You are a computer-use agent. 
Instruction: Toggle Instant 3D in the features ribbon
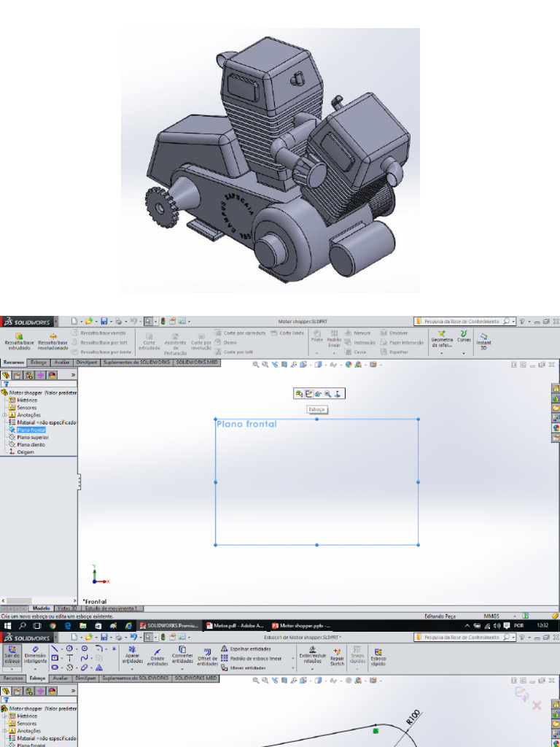point(484,341)
